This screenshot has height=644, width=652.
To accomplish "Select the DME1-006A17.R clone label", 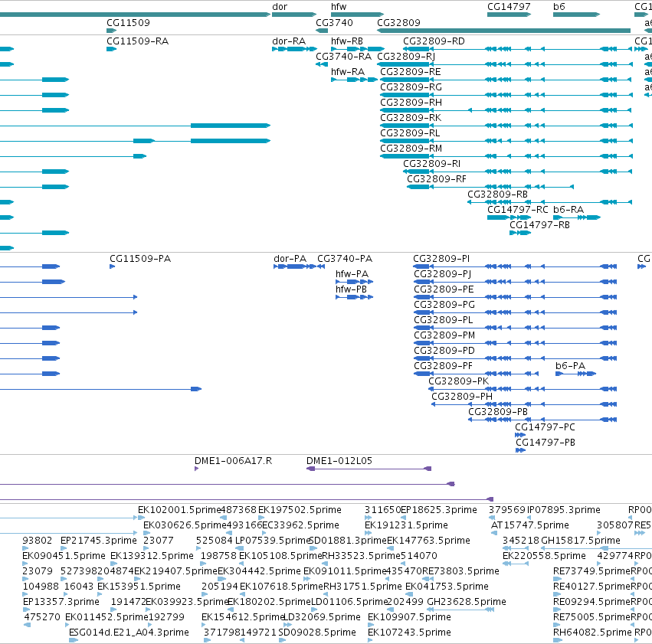I will (233, 461).
